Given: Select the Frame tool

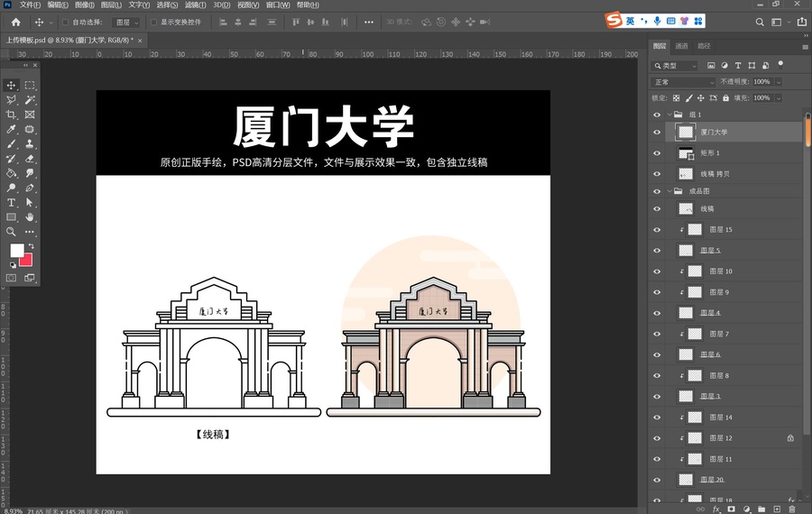Looking at the screenshot, I should (30, 115).
